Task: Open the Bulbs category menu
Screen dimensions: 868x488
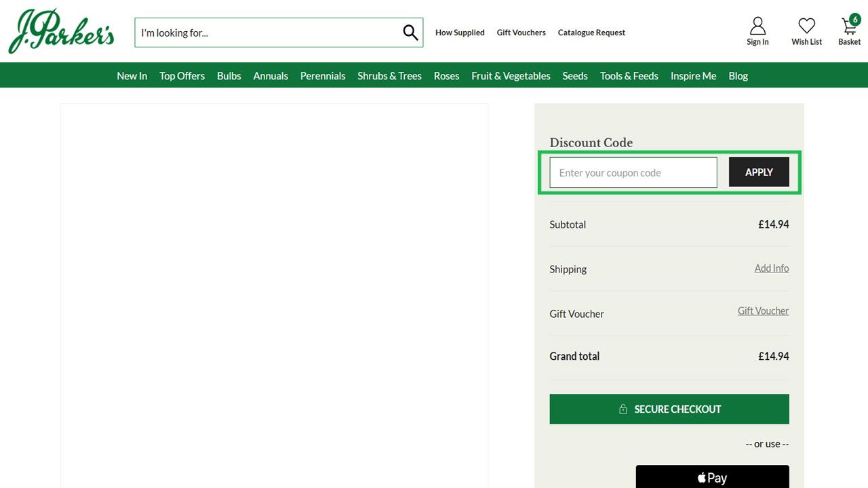Action: [229, 75]
